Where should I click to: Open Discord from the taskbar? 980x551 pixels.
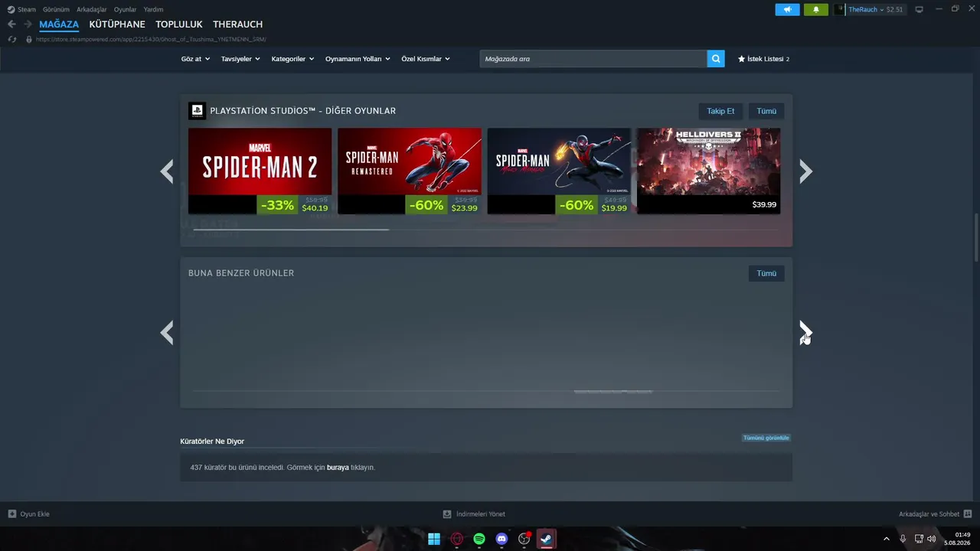pos(501,539)
